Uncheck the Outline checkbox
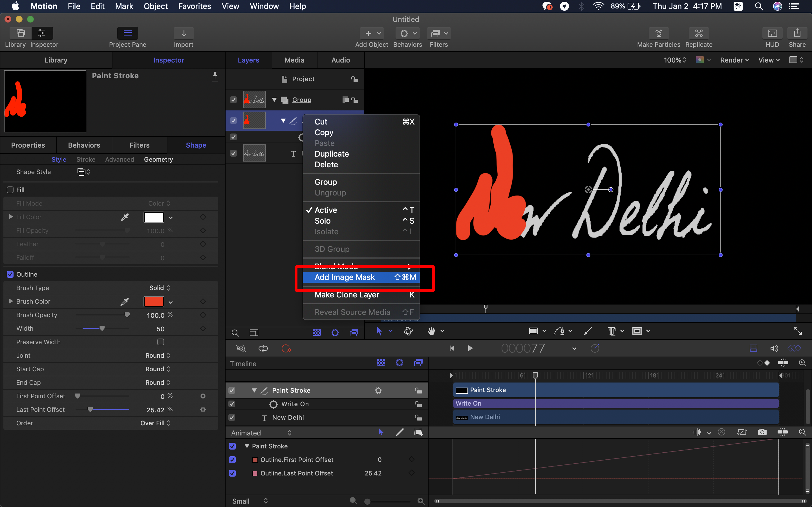Image resolution: width=812 pixels, height=507 pixels. coord(10,274)
